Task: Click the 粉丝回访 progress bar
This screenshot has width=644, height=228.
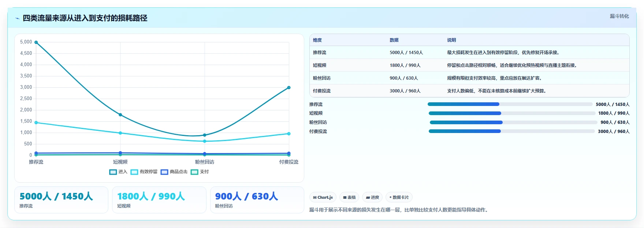Action: tap(513, 122)
